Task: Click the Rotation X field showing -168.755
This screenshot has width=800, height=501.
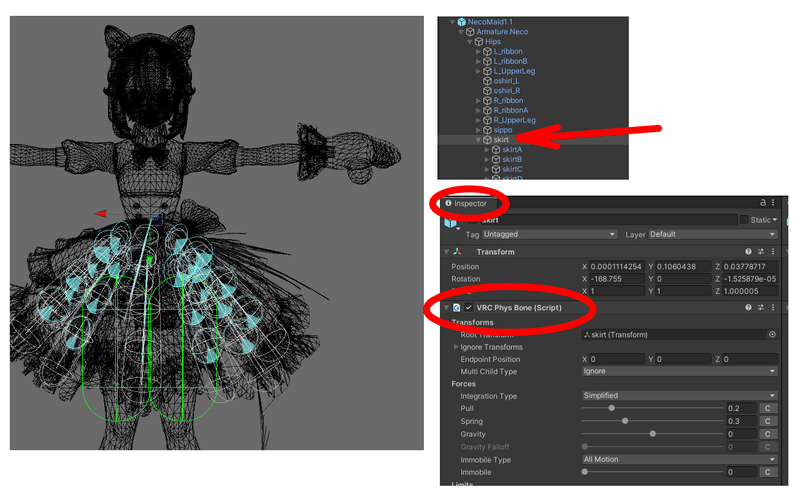Action: (617, 279)
